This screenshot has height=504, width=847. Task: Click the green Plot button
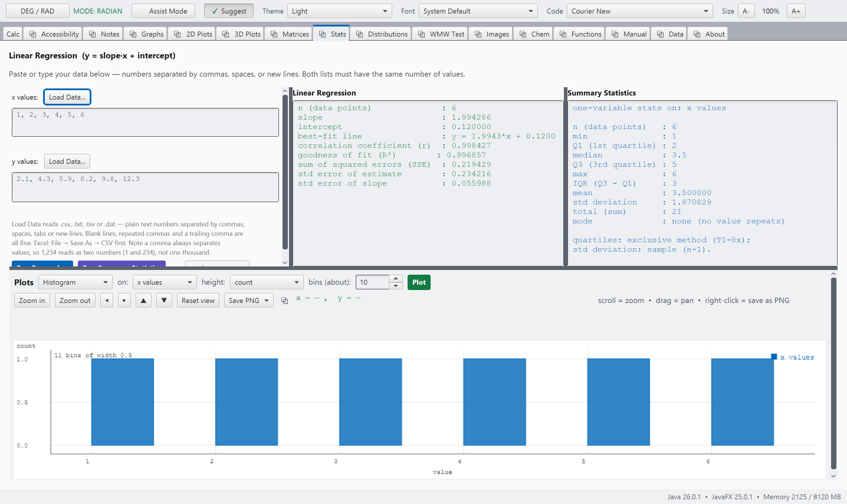coord(419,282)
